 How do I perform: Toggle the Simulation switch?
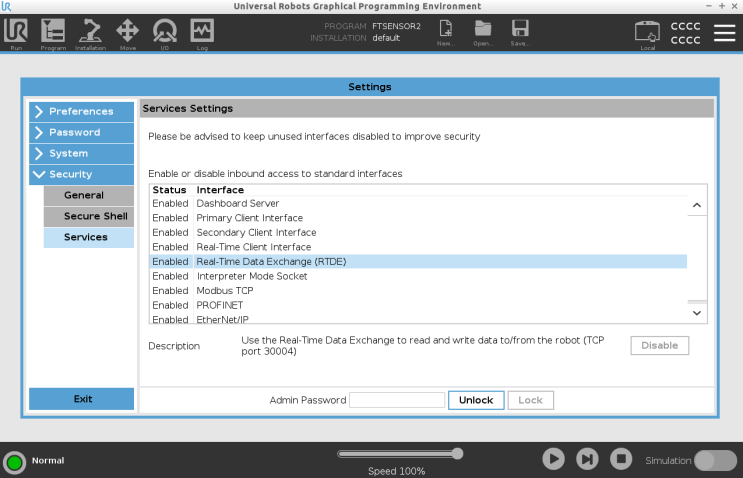pos(715,460)
